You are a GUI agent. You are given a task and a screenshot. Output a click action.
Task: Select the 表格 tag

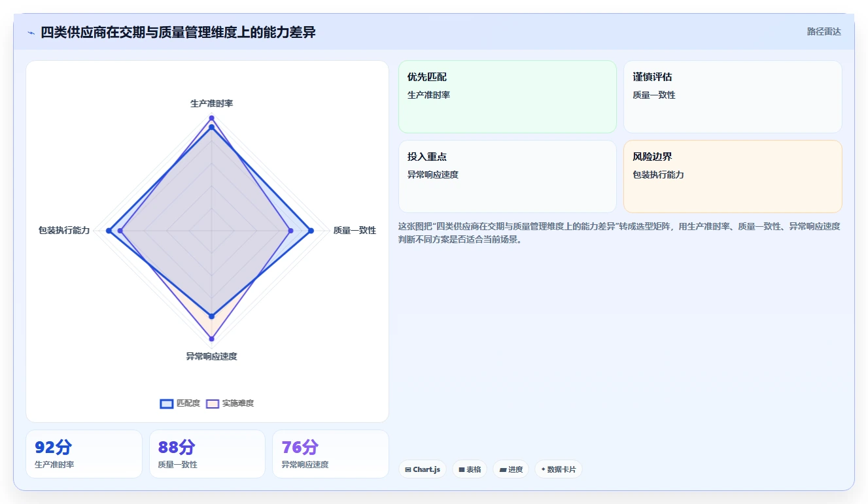point(470,469)
